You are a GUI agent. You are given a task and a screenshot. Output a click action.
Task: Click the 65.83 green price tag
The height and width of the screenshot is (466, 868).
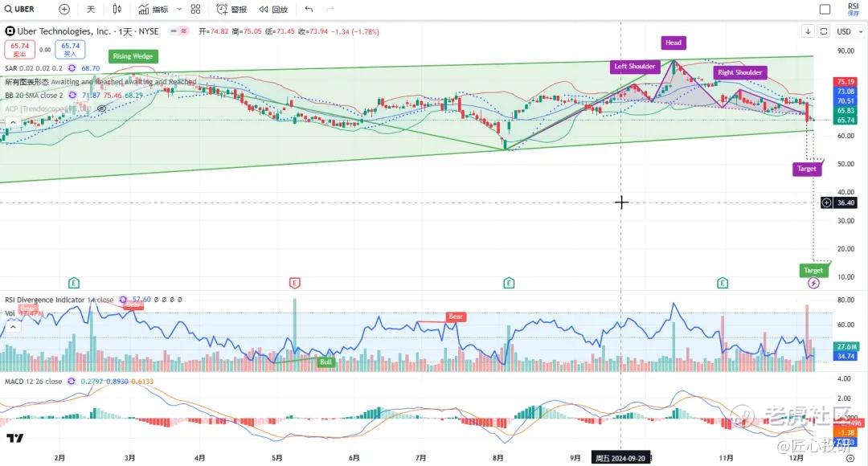pyautogui.click(x=845, y=110)
